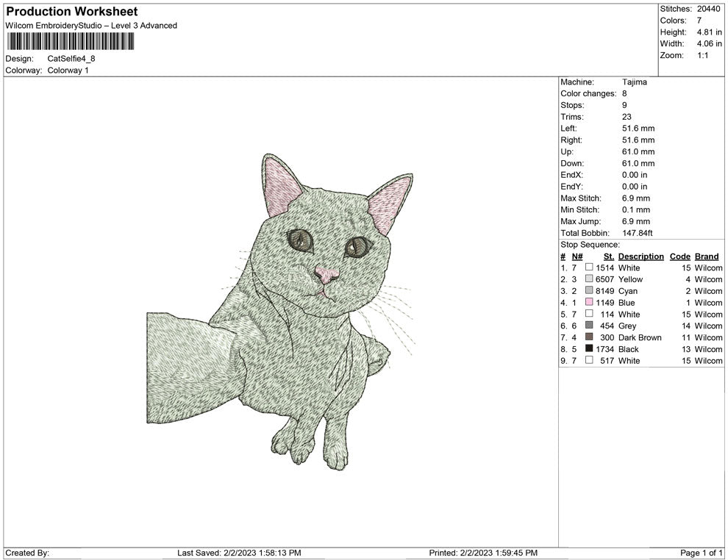Click the stitch count 8149 for Cyan

605,291
